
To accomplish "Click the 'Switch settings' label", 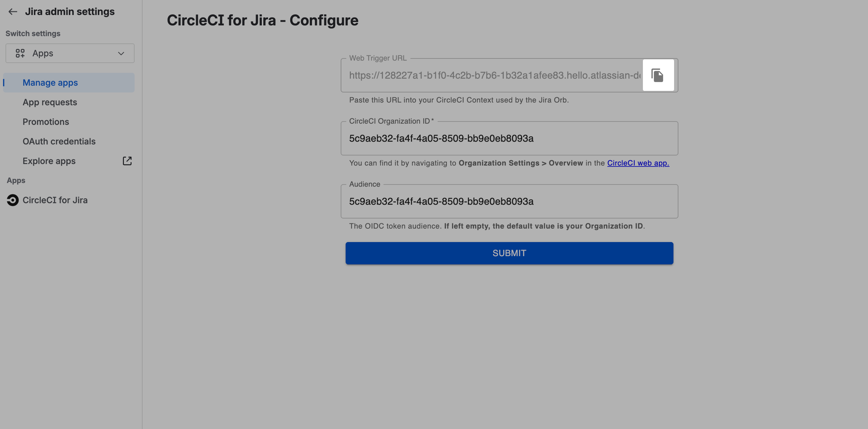I will pyautogui.click(x=33, y=34).
